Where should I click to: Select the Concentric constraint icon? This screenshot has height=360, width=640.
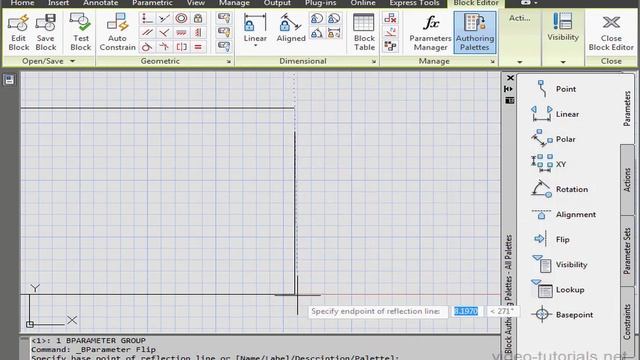(181, 18)
